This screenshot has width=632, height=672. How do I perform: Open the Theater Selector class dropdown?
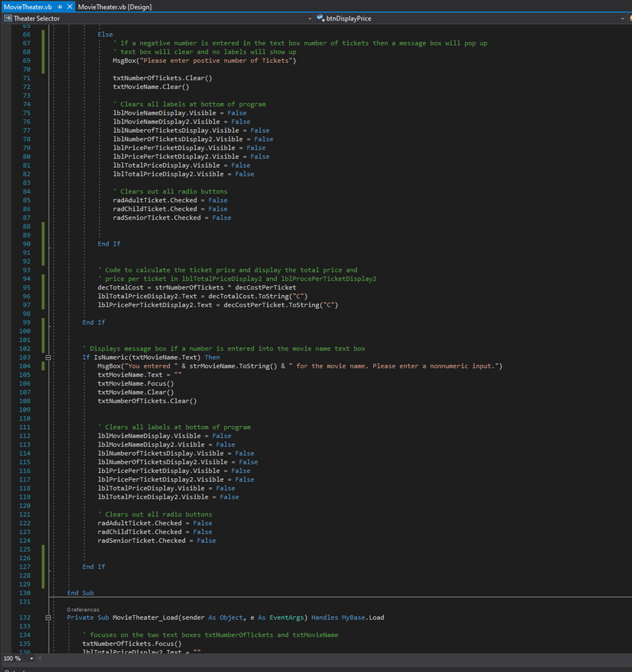[x=309, y=19]
